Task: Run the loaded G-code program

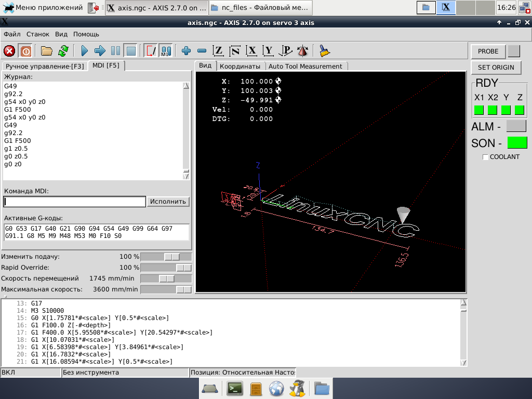Action: (x=84, y=51)
